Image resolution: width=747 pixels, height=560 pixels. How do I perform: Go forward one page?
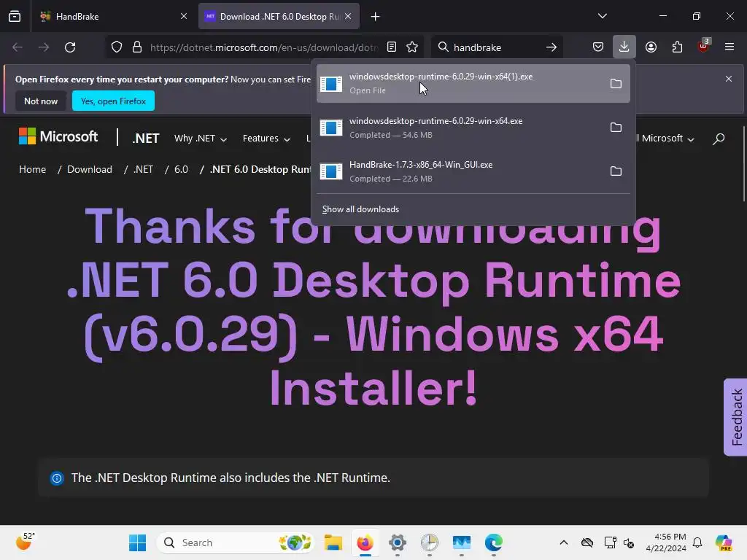pos(44,47)
